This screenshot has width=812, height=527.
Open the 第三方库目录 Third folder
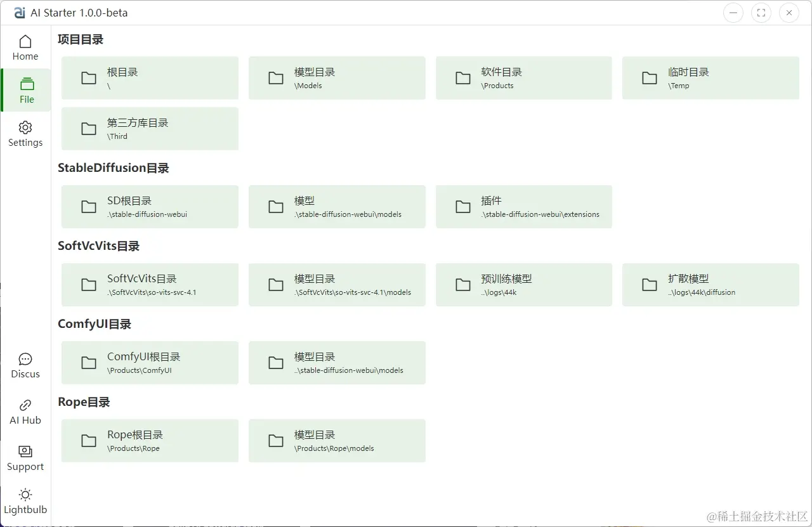[x=149, y=128]
